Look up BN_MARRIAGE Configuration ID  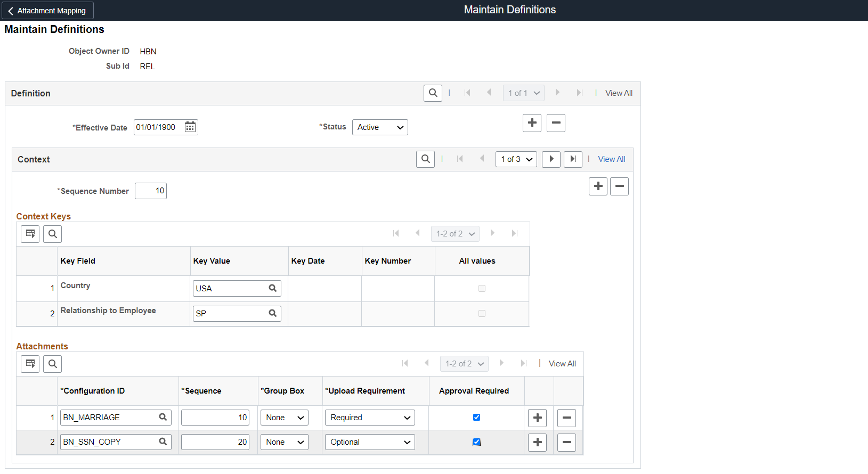point(163,418)
